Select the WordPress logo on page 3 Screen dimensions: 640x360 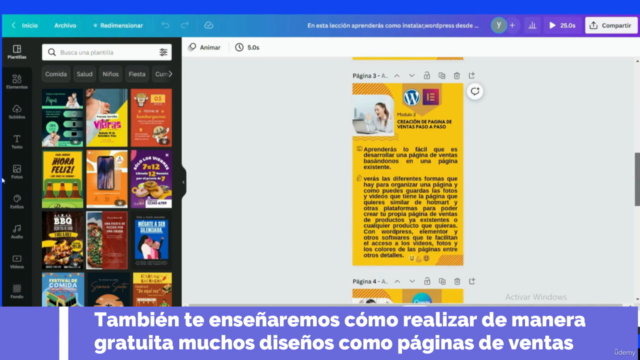[x=411, y=98]
